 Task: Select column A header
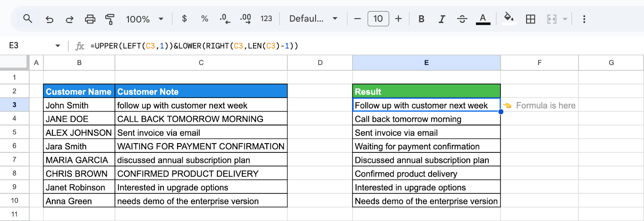(36, 63)
